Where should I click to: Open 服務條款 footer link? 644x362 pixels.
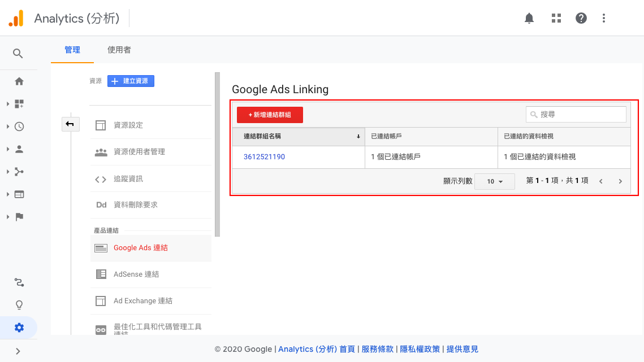(x=378, y=349)
